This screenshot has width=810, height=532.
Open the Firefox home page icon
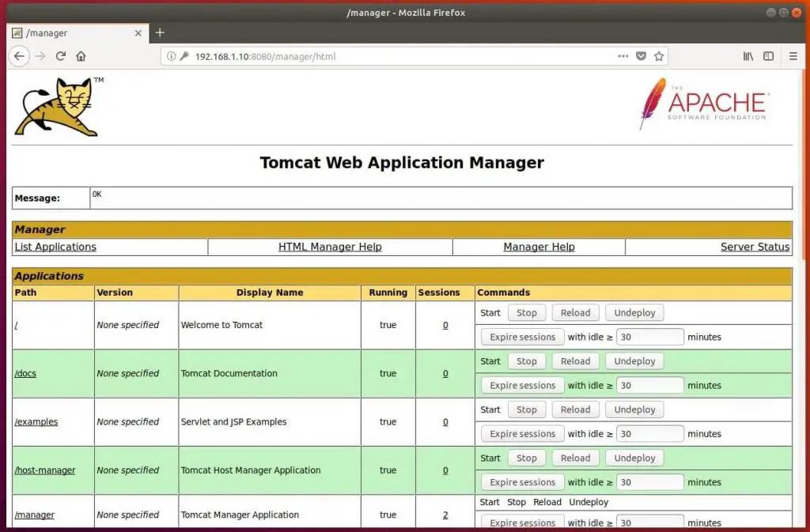point(81,56)
